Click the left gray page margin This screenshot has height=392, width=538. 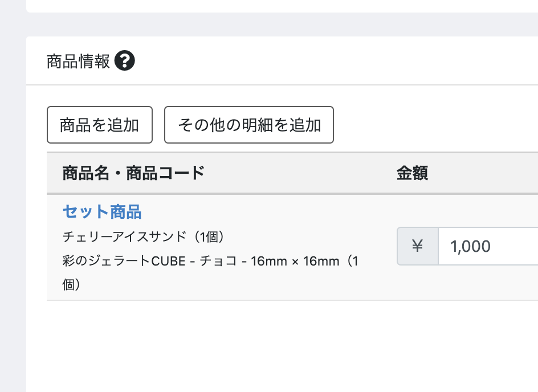point(13,206)
